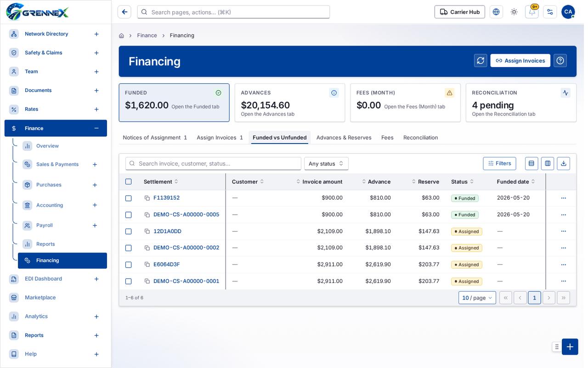The height and width of the screenshot is (368, 588).
Task: Switch to the Advances & Reserves tab
Action: (344, 138)
